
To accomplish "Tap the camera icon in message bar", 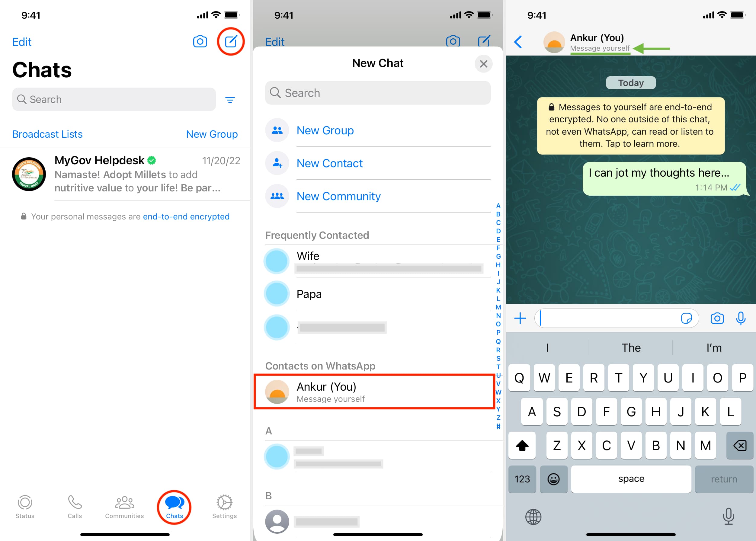I will (x=717, y=319).
